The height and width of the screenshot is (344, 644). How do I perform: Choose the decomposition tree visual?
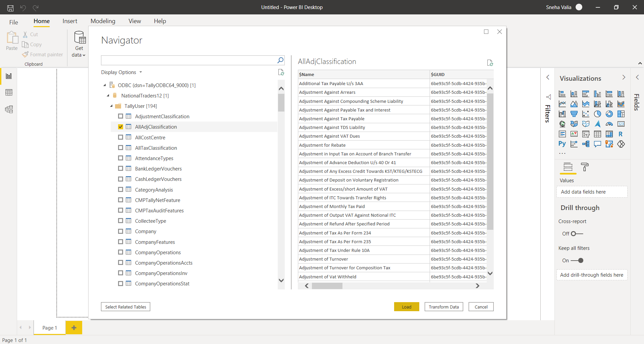click(586, 144)
